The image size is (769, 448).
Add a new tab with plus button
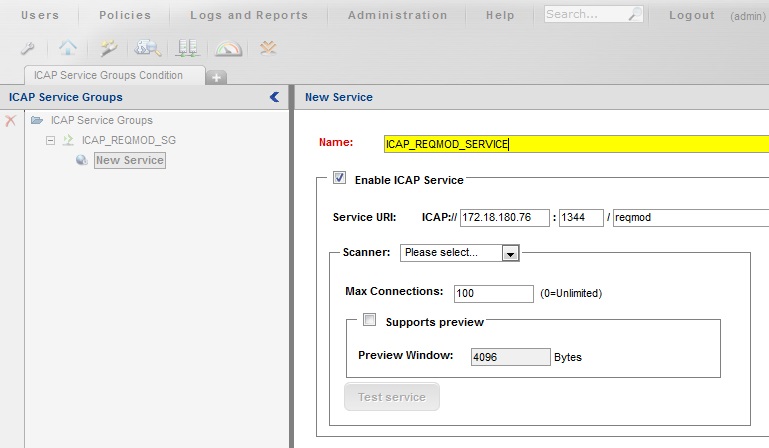[216, 76]
